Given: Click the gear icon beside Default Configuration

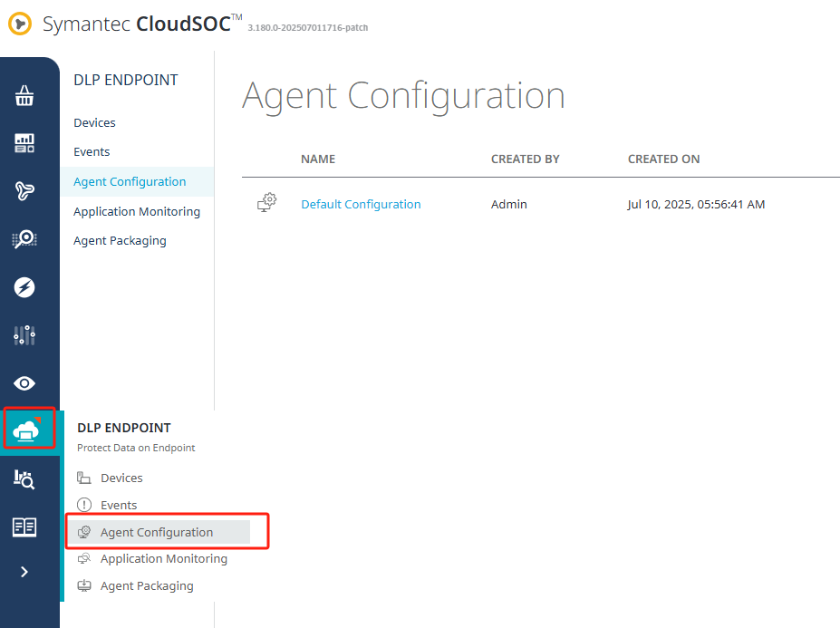Looking at the screenshot, I should pos(266,203).
